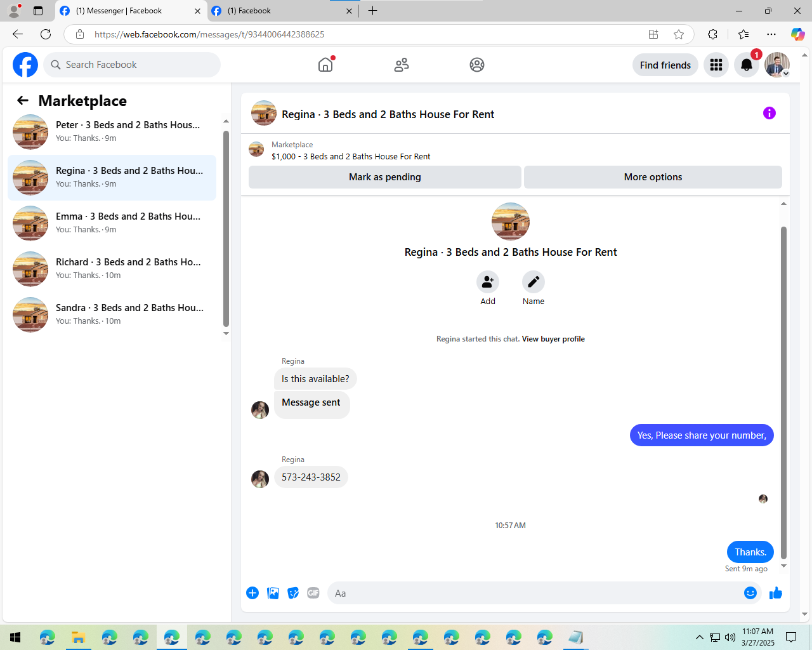Screen dimensions: 812x650
Task: Send a thumbs up like
Action: 776,593
